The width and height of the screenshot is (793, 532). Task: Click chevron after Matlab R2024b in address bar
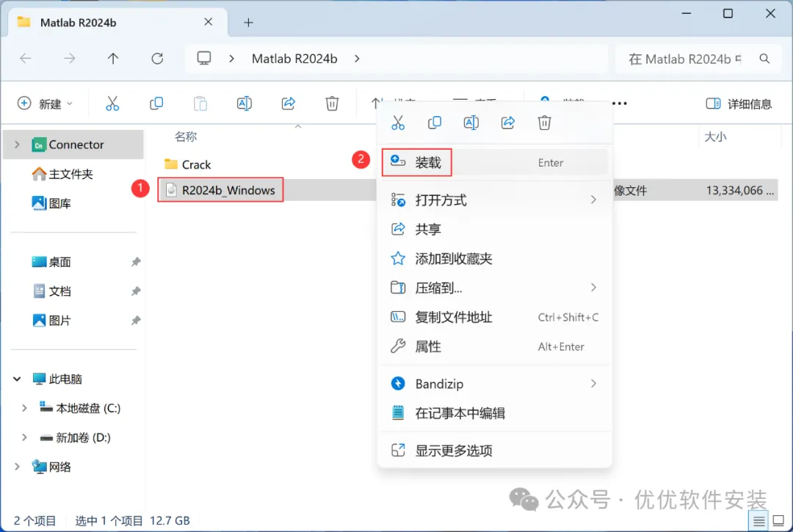357,59
